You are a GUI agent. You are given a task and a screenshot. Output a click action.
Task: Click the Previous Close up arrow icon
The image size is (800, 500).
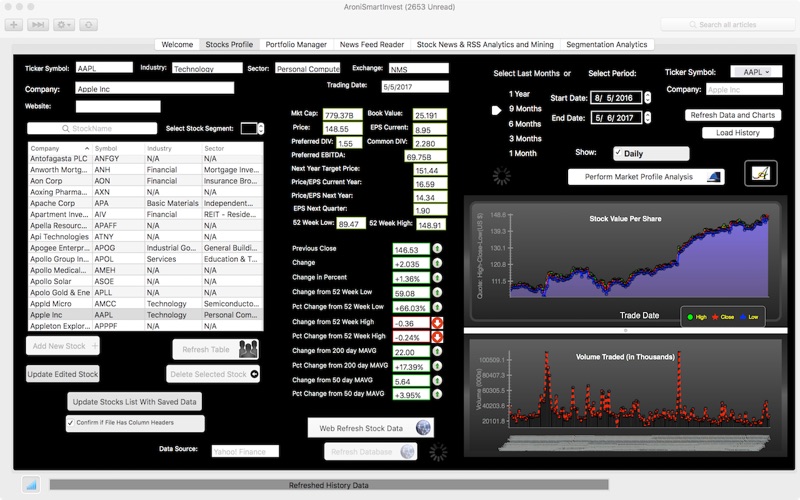(x=437, y=248)
